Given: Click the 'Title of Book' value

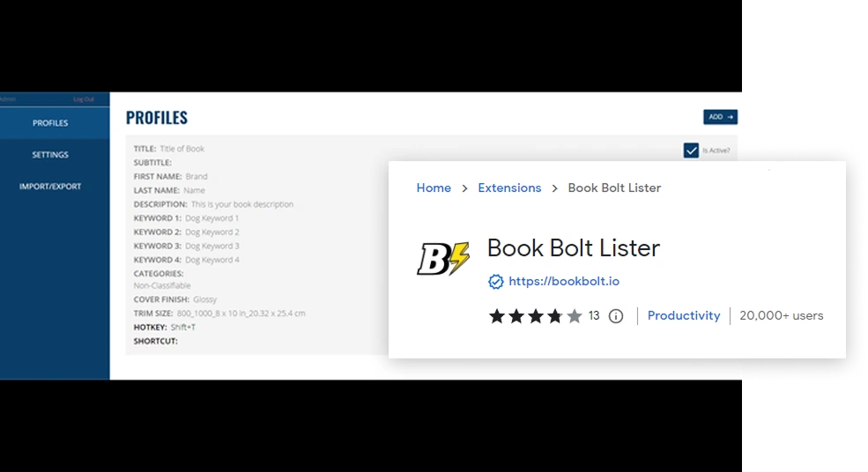Looking at the screenshot, I should pos(182,149).
